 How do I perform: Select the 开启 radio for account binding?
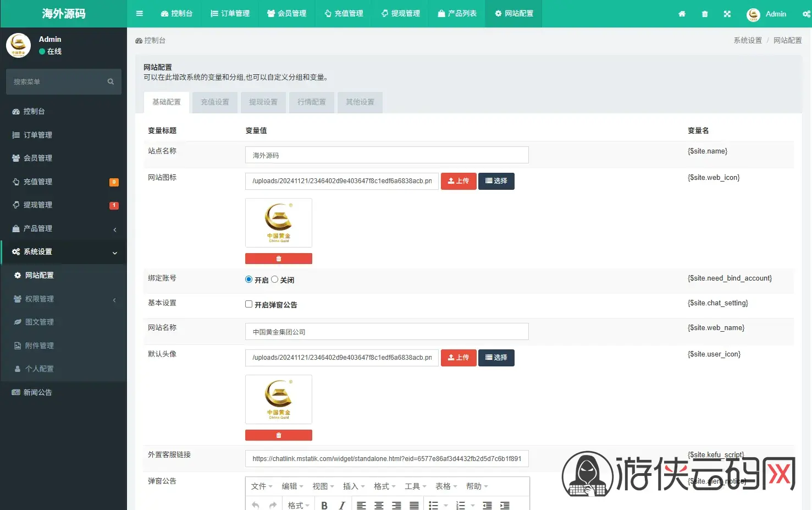[248, 279]
